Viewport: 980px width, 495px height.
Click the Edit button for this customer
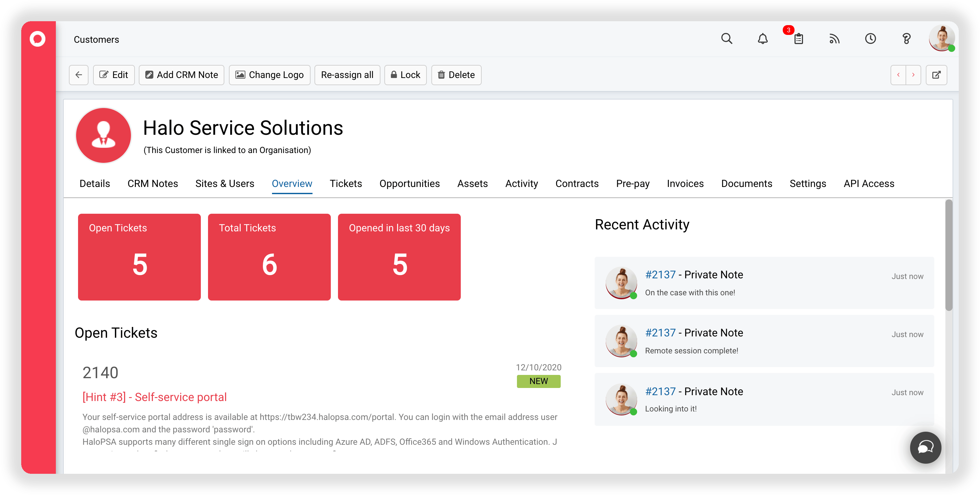coord(114,74)
